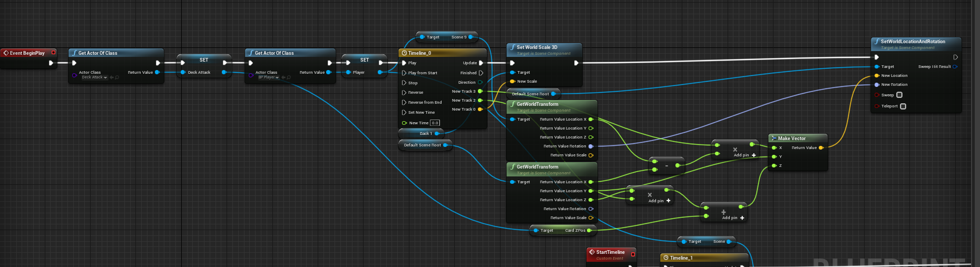Toggle the red delegate pin on Event BeginPlay
Viewport: 980px width, 267px height.
point(53,53)
